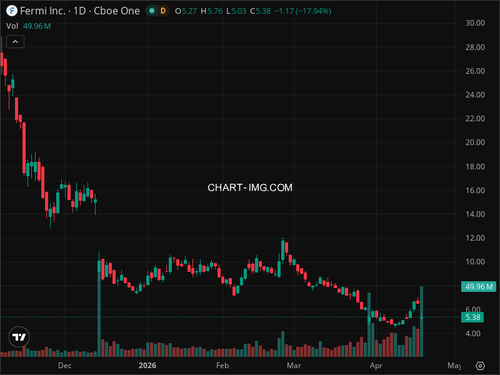
Task: Click the 10.00 price axis label
Action: [475, 262]
